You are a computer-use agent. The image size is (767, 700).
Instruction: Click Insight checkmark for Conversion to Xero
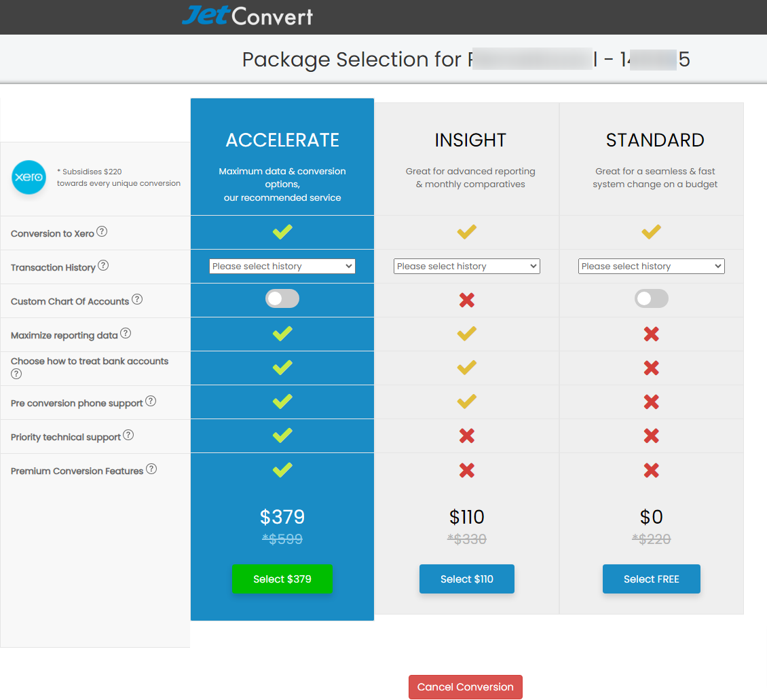pyautogui.click(x=467, y=232)
